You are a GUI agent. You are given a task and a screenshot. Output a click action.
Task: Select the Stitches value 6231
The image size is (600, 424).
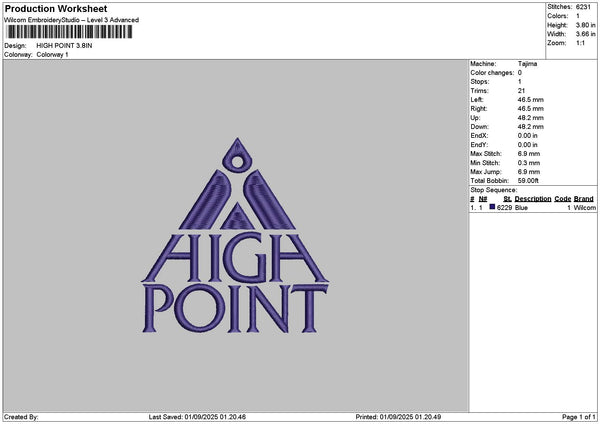583,7
